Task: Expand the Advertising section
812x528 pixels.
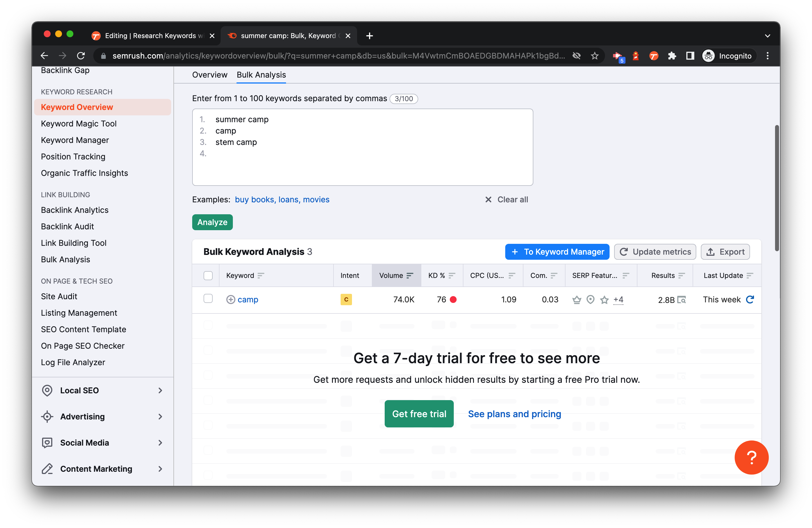Action: (102, 417)
